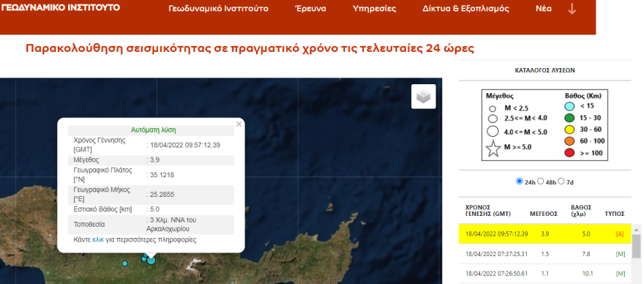The image size is (644, 284).
Task: Open the map layers switcher icon
Action: pos(424,97)
